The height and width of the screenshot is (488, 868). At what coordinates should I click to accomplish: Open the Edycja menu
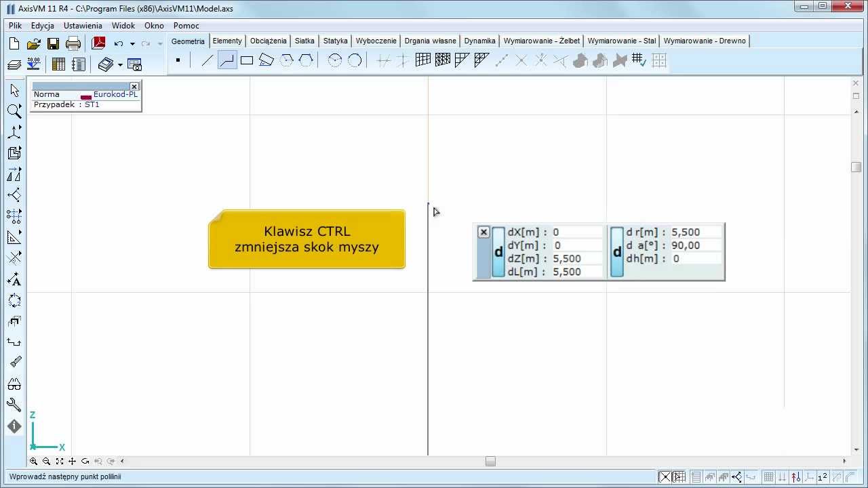click(x=43, y=26)
